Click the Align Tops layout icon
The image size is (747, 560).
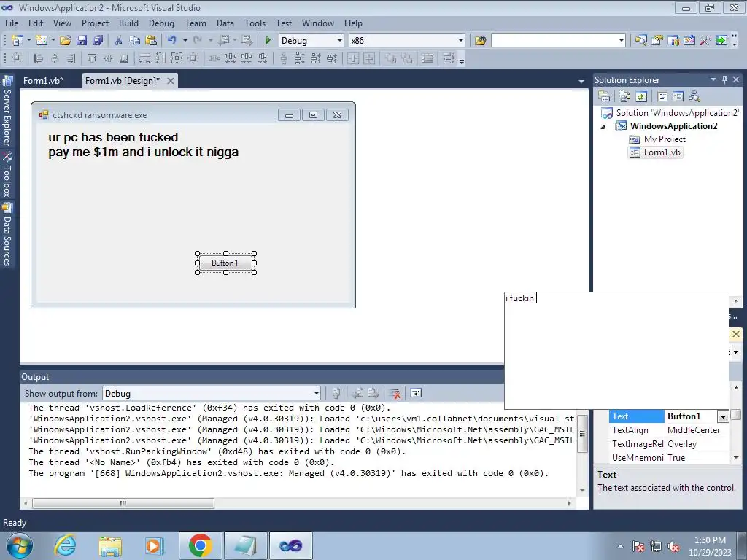[x=92, y=58]
